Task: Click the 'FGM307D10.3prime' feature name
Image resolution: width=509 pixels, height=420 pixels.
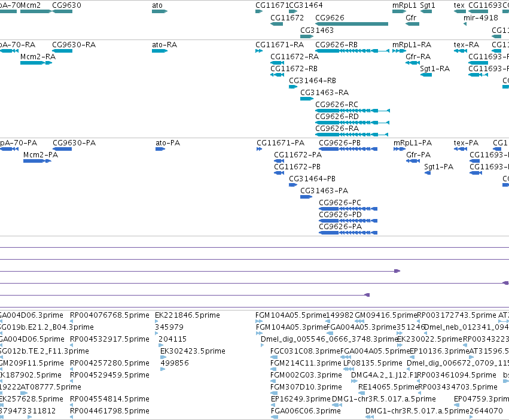Action: [306, 387]
